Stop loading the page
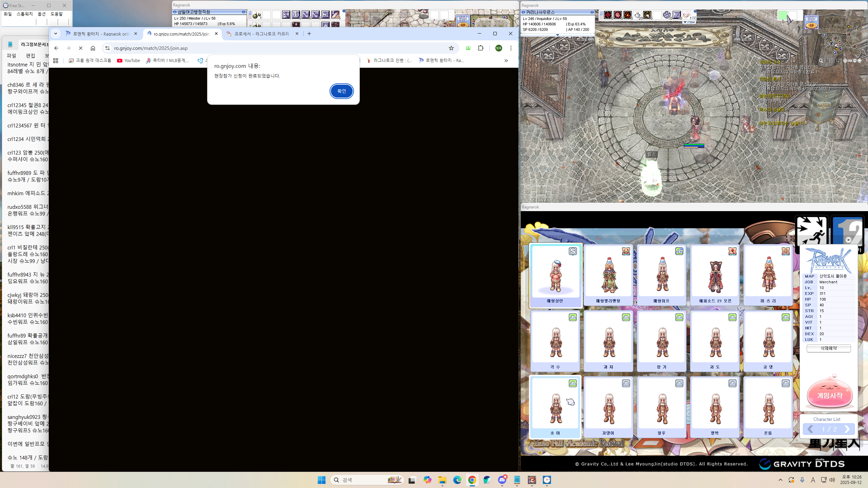Screen dimensions: 868x488 (81, 48)
